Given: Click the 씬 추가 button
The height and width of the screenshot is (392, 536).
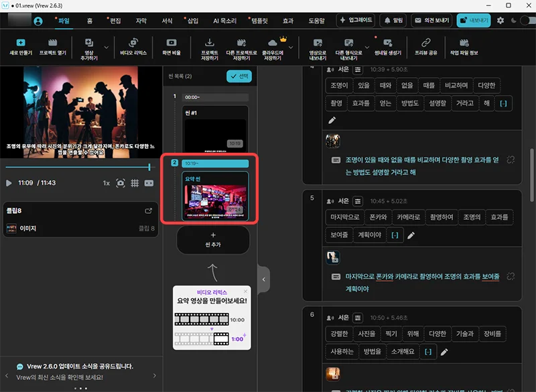Looking at the screenshot, I should [x=213, y=240].
